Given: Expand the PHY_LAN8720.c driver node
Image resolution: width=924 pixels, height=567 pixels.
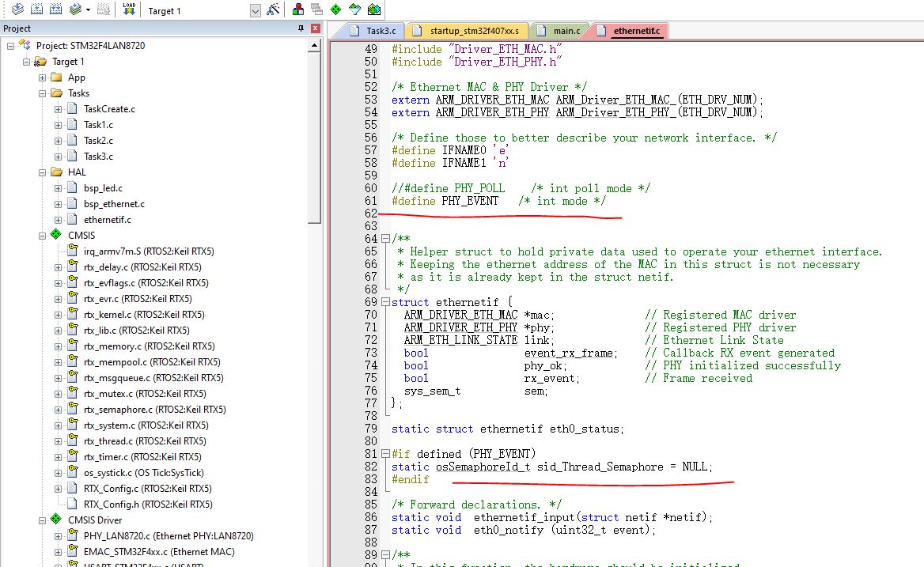Looking at the screenshot, I should (x=58, y=536).
